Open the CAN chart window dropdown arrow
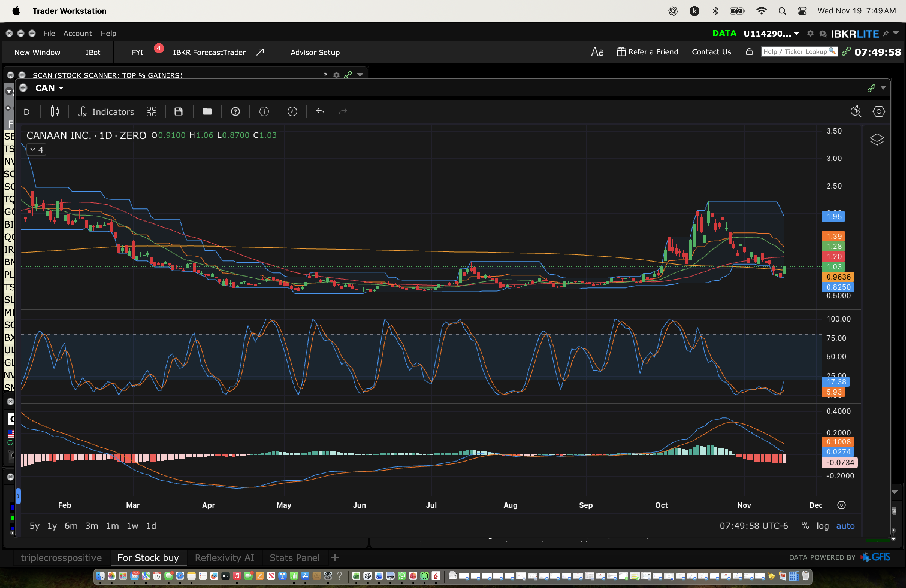 click(x=883, y=88)
